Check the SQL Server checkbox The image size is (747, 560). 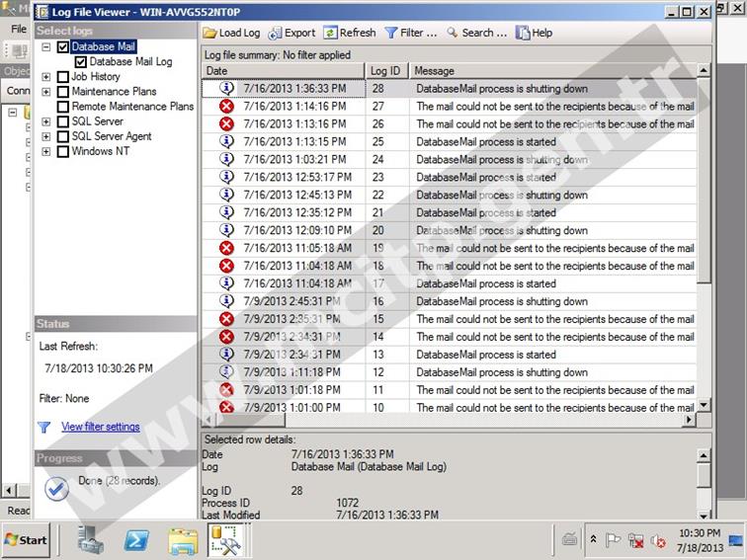(63, 121)
